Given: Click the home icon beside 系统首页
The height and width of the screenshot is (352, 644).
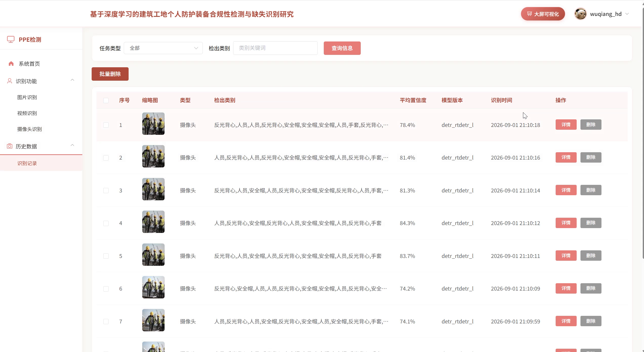Looking at the screenshot, I should tap(11, 64).
